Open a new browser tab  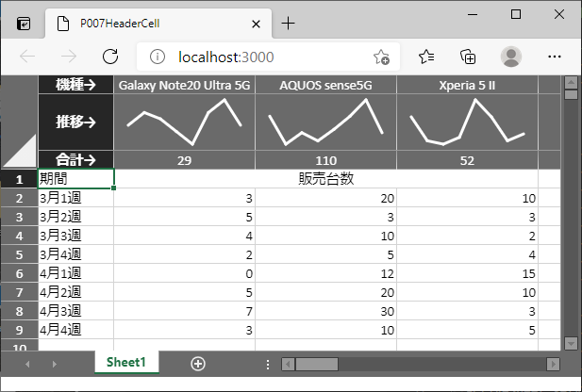[288, 24]
